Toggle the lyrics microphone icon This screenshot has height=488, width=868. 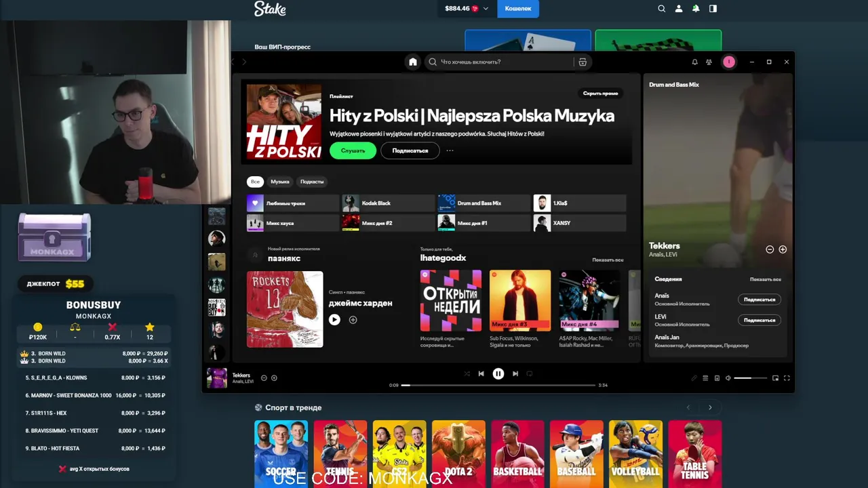694,378
